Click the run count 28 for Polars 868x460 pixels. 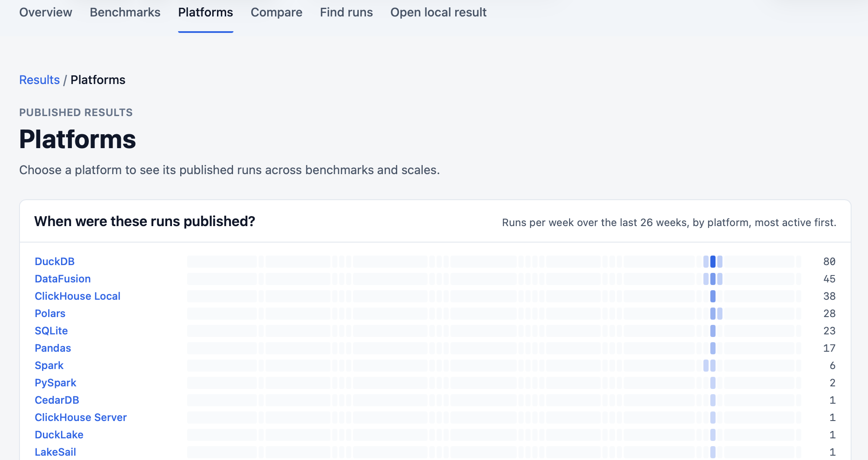829,314
